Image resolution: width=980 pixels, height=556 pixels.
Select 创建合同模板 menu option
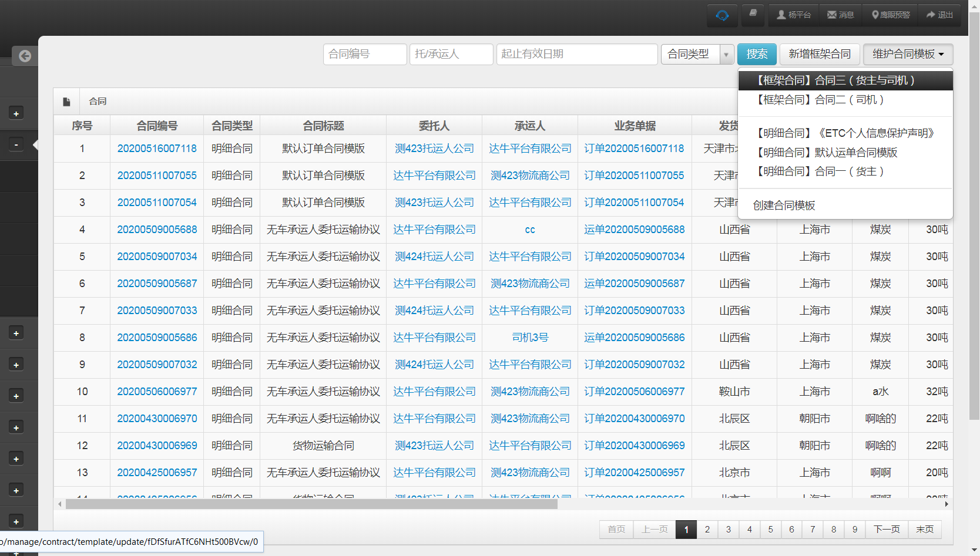(784, 205)
